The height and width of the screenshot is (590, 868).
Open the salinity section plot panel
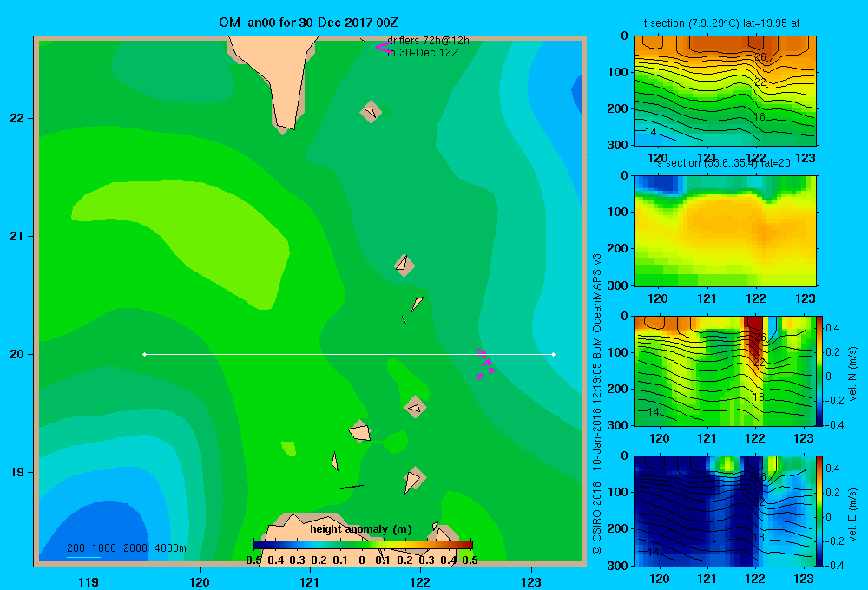tap(725, 231)
